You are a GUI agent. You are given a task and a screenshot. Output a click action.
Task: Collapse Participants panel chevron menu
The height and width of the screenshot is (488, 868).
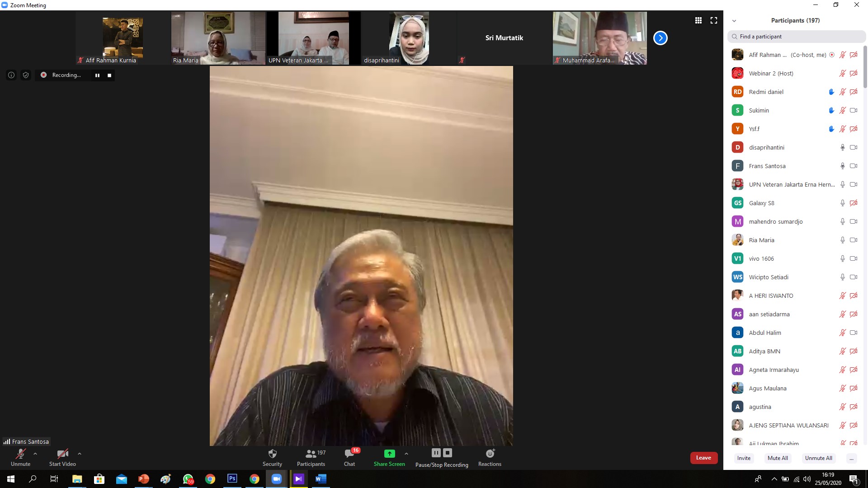click(734, 21)
